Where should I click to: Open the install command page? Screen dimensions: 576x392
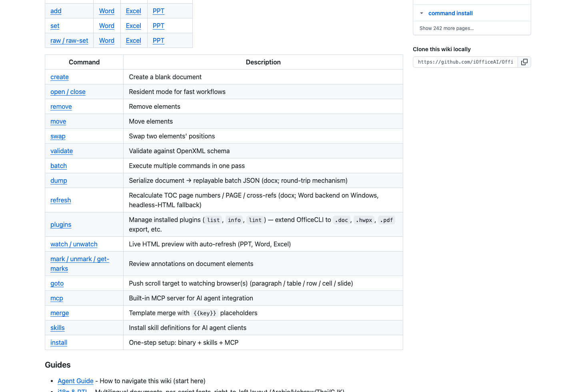(x=59, y=343)
